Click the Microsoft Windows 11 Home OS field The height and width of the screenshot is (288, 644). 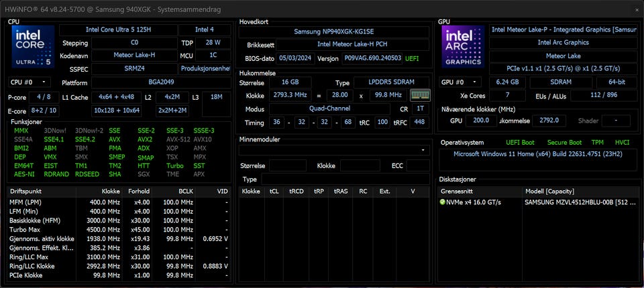538,159
